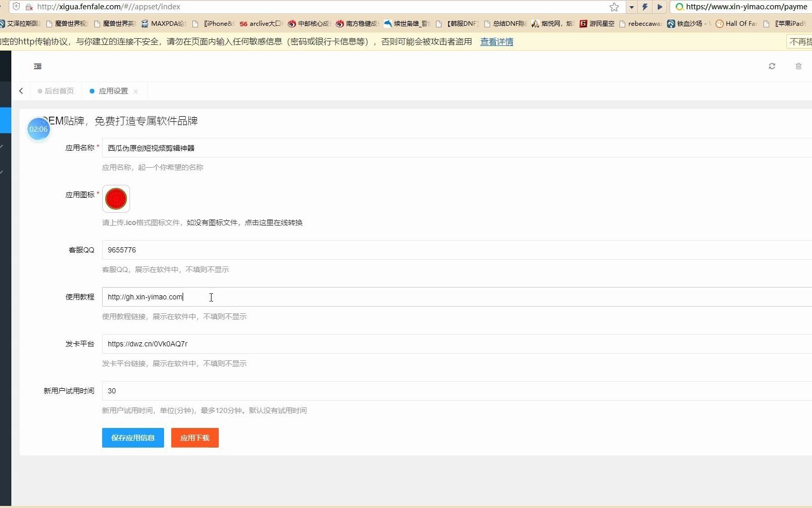The image size is (812, 508).
Task: Open the 韩服DNF bookmark
Action: [x=457, y=24]
